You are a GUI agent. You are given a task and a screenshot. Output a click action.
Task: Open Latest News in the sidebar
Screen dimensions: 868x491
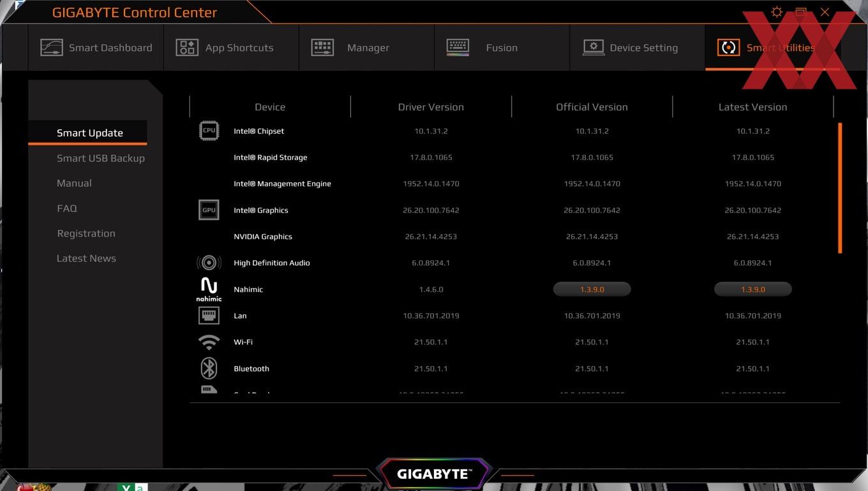pyautogui.click(x=86, y=258)
